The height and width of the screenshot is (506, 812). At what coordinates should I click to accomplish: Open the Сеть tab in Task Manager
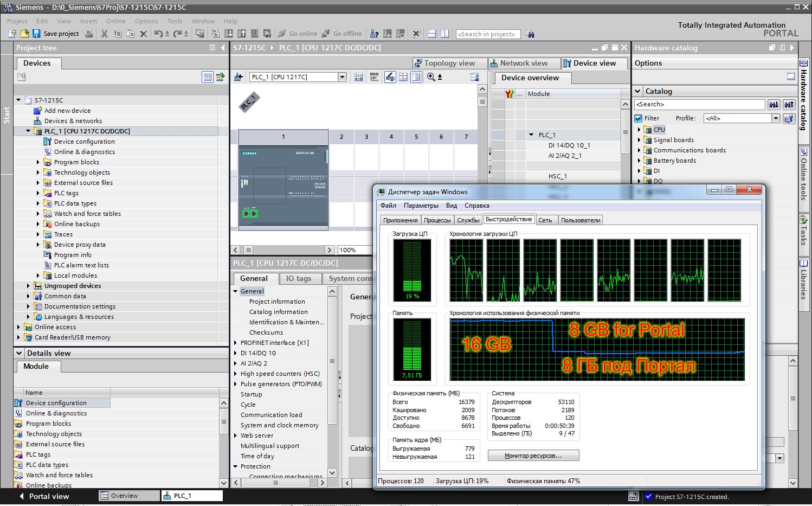coord(545,220)
